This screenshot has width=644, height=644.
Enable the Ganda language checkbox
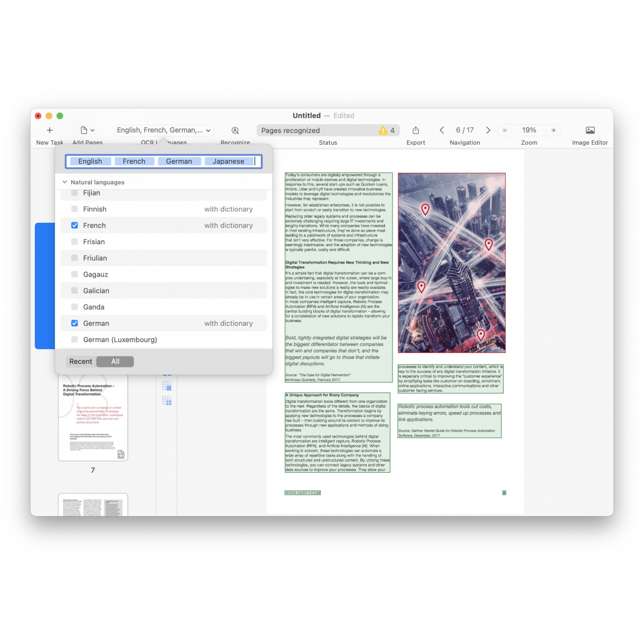[x=74, y=307]
